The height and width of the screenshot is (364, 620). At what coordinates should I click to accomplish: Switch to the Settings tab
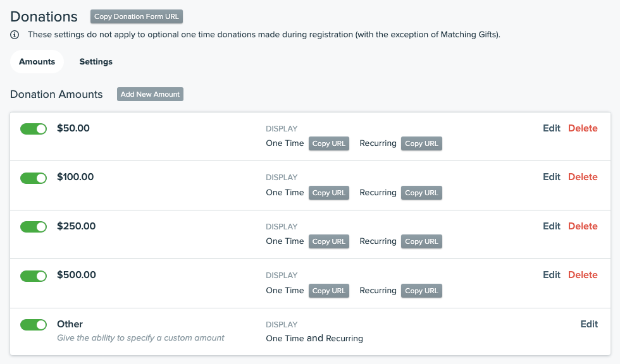point(96,62)
